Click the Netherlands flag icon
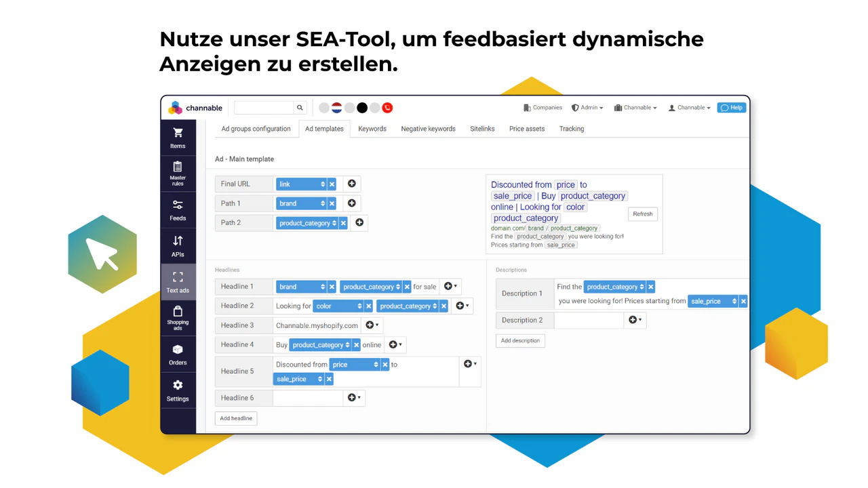The image size is (868, 488). click(x=336, y=108)
